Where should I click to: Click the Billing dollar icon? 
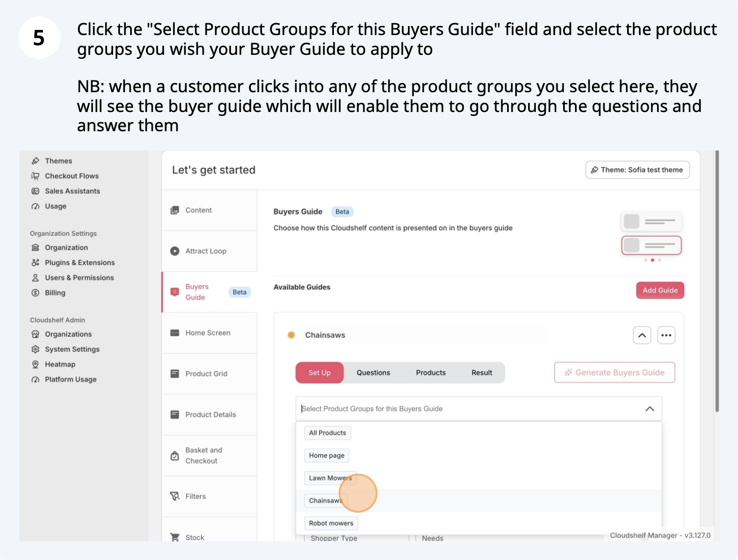point(36,293)
